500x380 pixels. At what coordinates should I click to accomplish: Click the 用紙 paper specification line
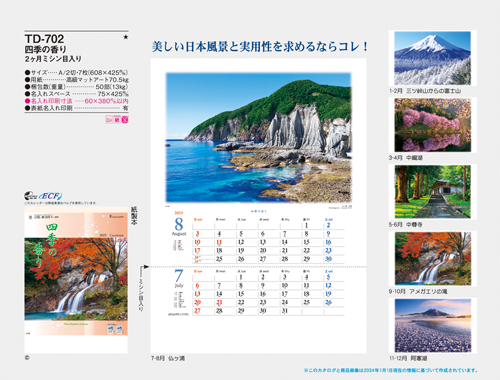76,80
